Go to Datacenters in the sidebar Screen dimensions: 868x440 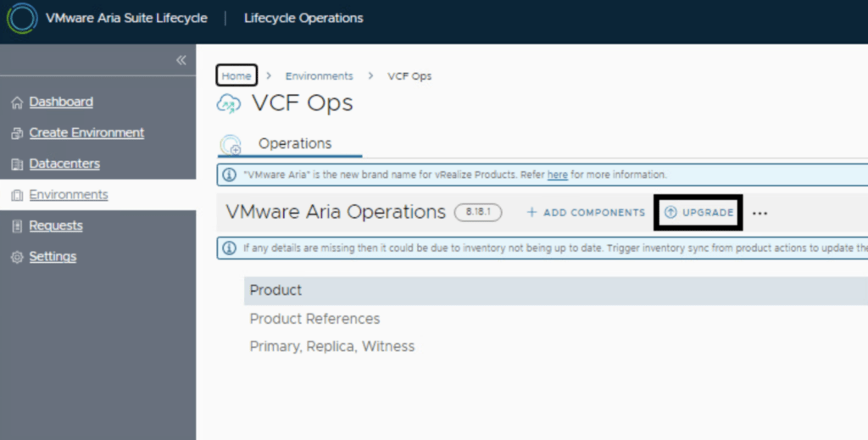[64, 164]
